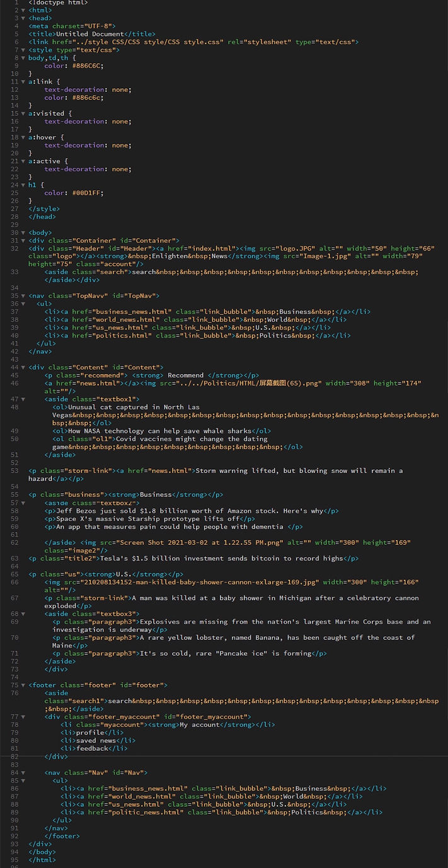Click the <!doctype html> declaration
Viewport: 448px width, 868px height.
tap(58, 3)
